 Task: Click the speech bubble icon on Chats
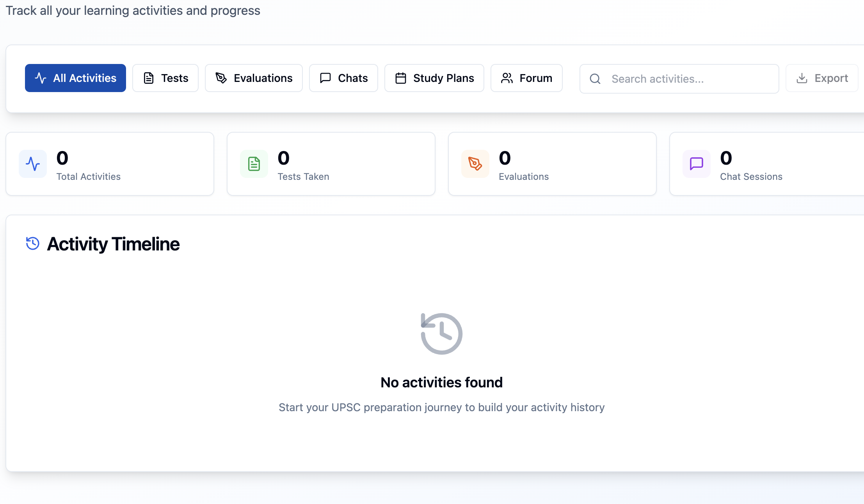click(325, 78)
